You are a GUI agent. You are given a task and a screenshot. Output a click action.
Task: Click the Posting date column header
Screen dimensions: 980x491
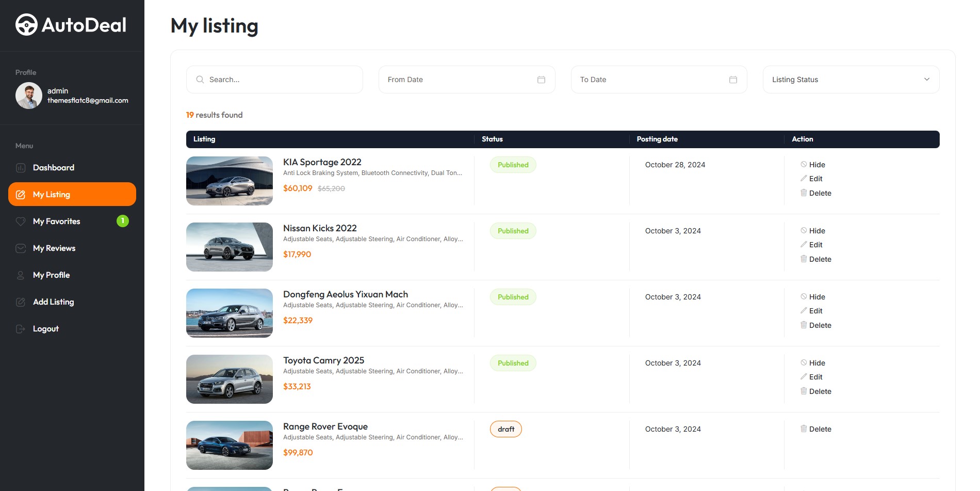657,139
